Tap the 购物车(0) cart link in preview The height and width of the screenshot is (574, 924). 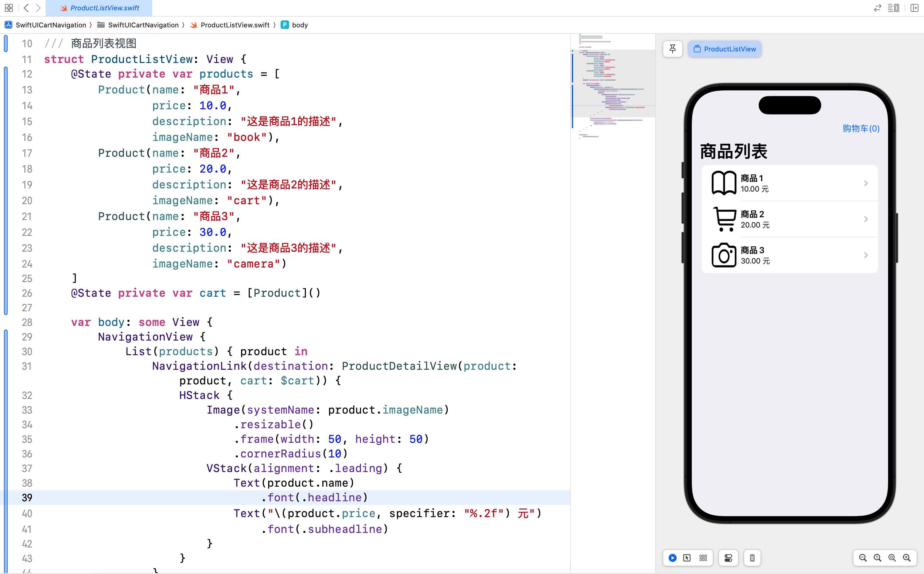click(861, 128)
